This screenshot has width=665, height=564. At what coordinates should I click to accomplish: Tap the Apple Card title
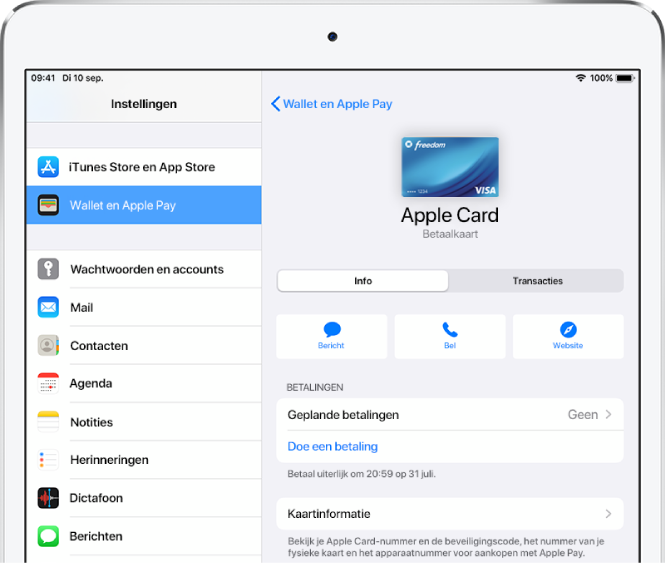(x=450, y=215)
